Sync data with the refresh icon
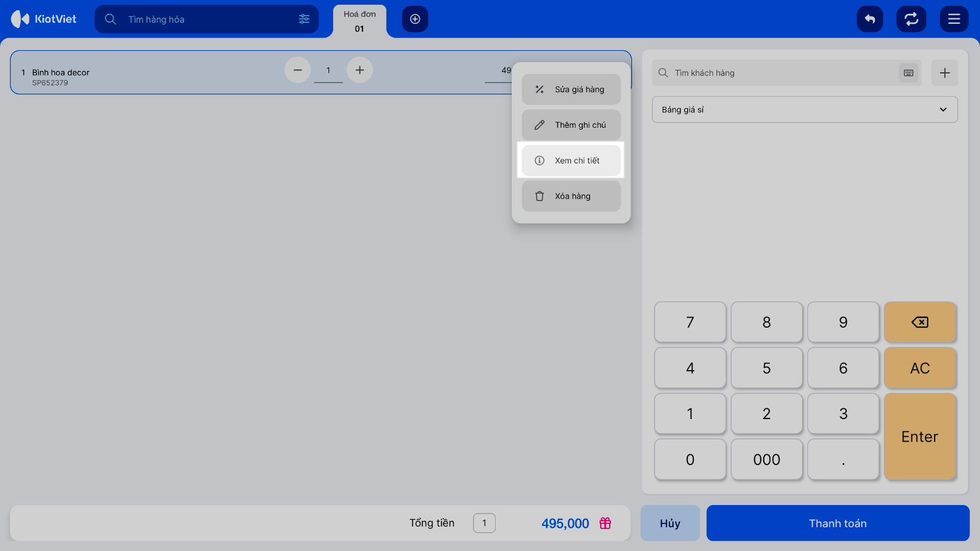The image size is (980, 551). 911,19
